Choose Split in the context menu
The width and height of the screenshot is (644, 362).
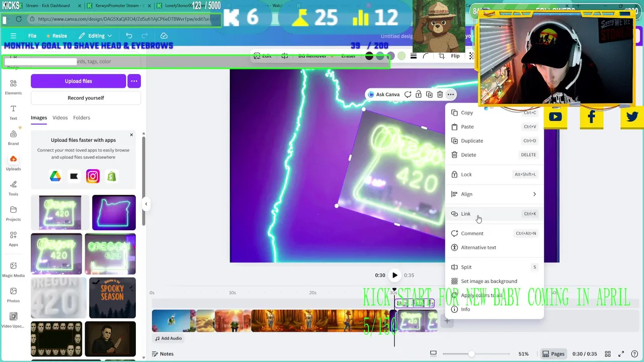click(494, 267)
